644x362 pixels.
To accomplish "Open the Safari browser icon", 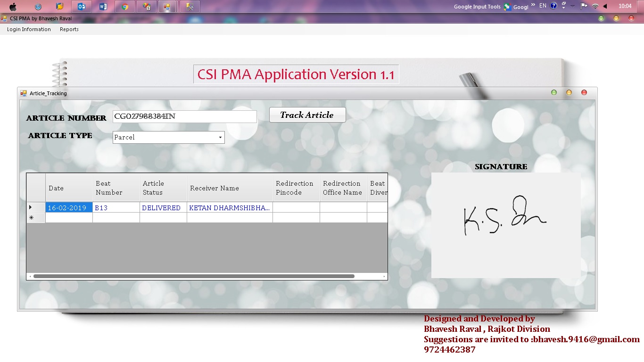I will 38,6.
